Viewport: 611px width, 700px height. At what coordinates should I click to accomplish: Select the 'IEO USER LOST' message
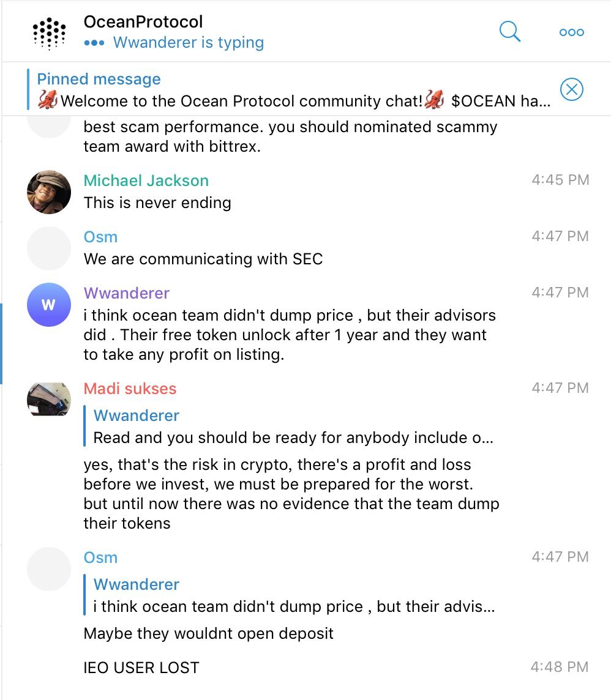click(141, 668)
